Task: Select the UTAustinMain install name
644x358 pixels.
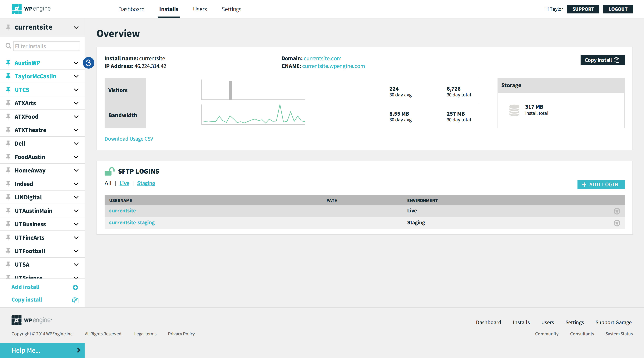Action: [33, 211]
